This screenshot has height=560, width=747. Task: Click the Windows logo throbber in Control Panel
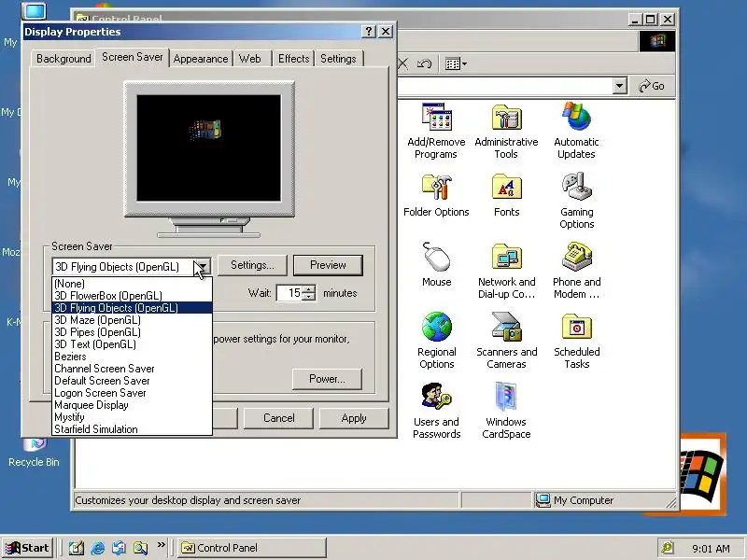pyautogui.click(x=657, y=41)
